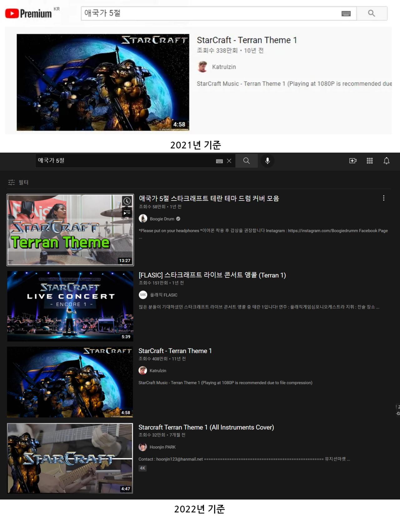Screen dimensions: 400x532
Task: Open title 애국가 5절 스타크래프트 테란 테마 드럼 커버 모음
Action: pos(209,198)
